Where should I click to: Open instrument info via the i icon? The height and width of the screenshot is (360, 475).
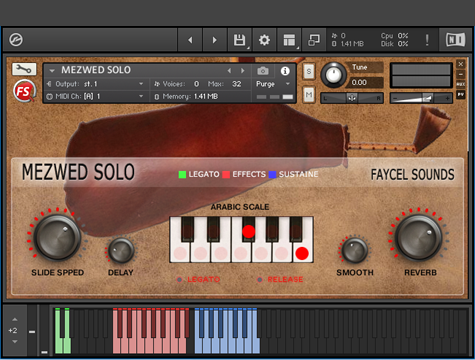(x=285, y=71)
